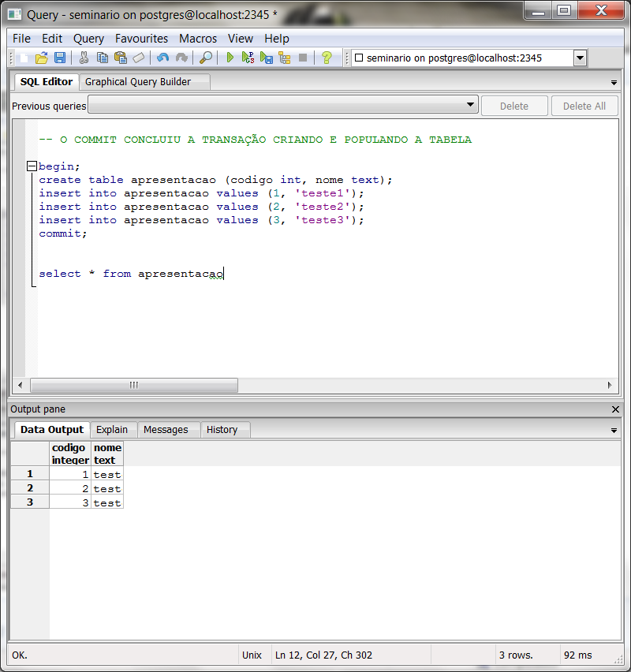Click the 'OK.' status bar message
Viewport: 631px width, 672px height.
tap(19, 655)
